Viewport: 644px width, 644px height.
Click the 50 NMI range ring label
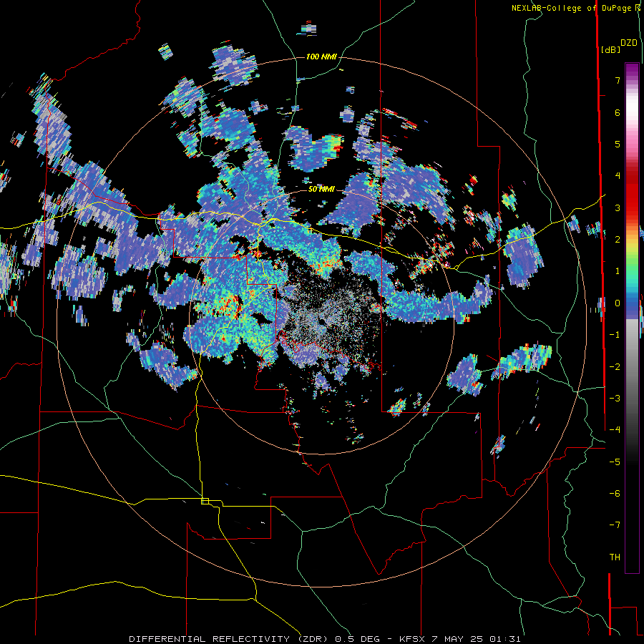click(321, 189)
